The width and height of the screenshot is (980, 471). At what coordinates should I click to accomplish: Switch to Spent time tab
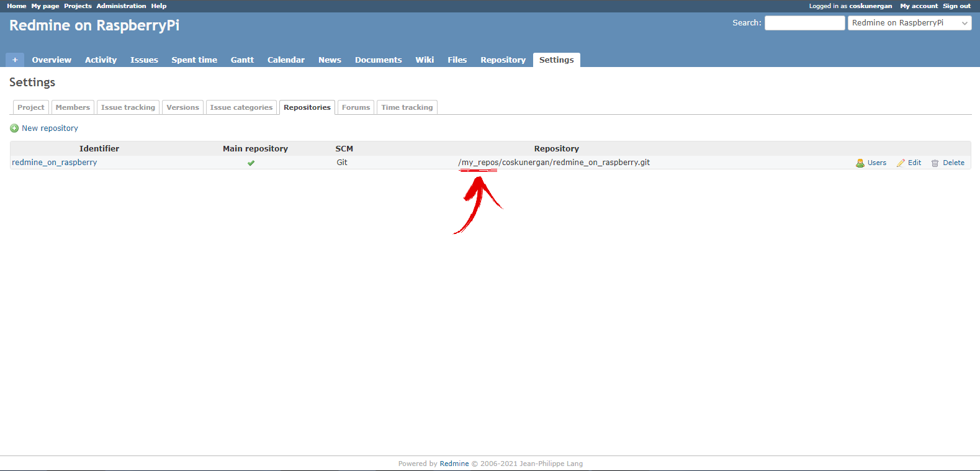[194, 60]
